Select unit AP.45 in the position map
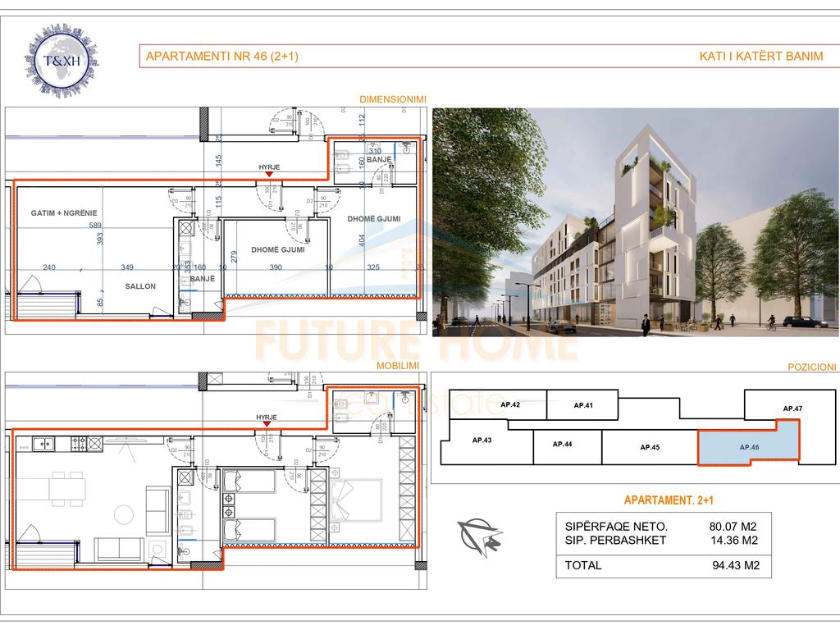 pos(649,448)
